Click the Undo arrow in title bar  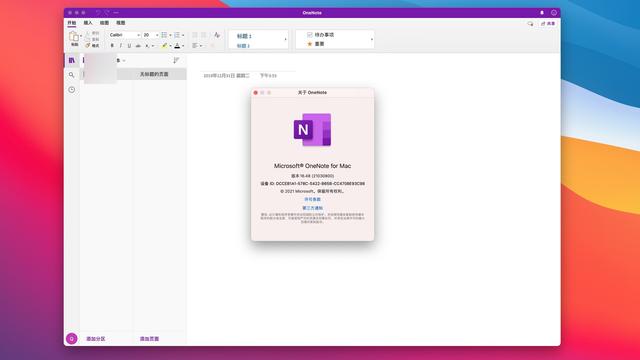pos(98,13)
